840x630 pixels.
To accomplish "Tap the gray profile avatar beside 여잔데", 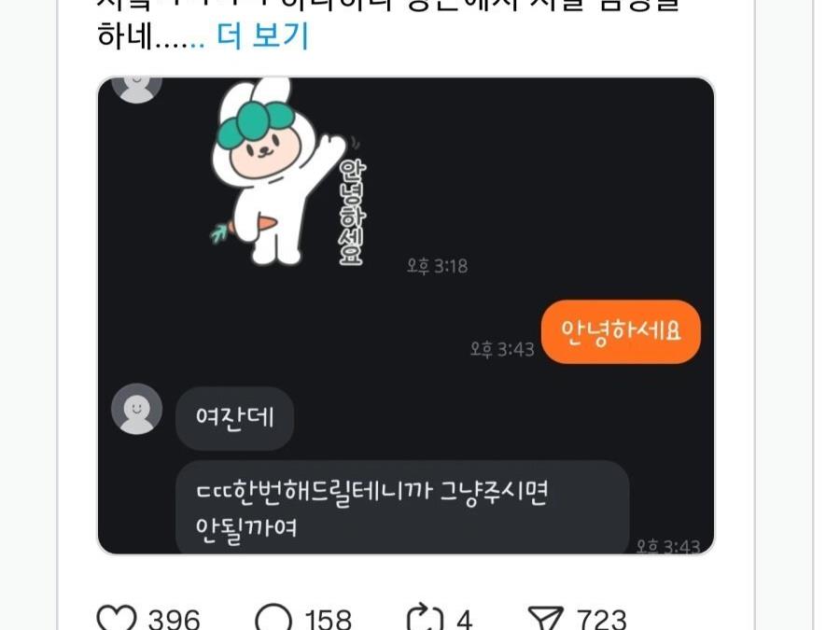I will 136,408.
